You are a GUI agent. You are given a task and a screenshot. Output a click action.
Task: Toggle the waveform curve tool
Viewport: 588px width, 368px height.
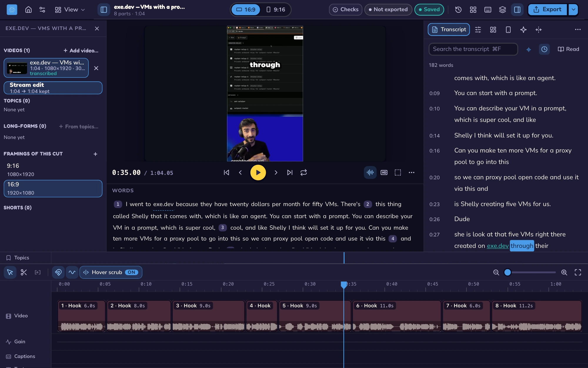coord(72,272)
